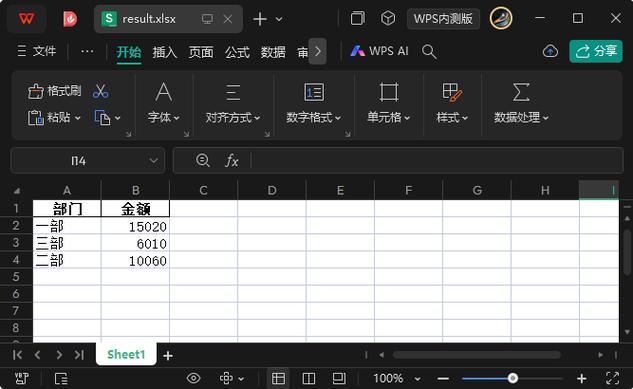Open the 单元格 cells group

click(388, 103)
